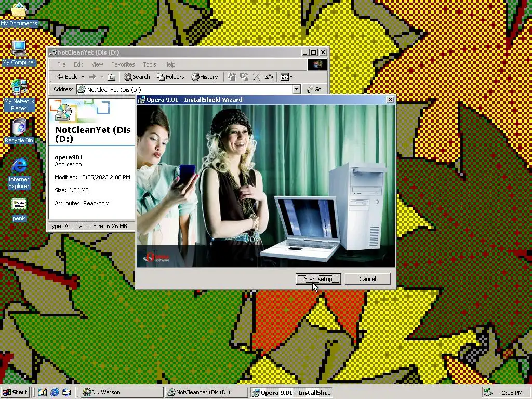Launch Internet Explorer from quick launch
Viewport: 532px width, 399px height.
tap(55, 392)
